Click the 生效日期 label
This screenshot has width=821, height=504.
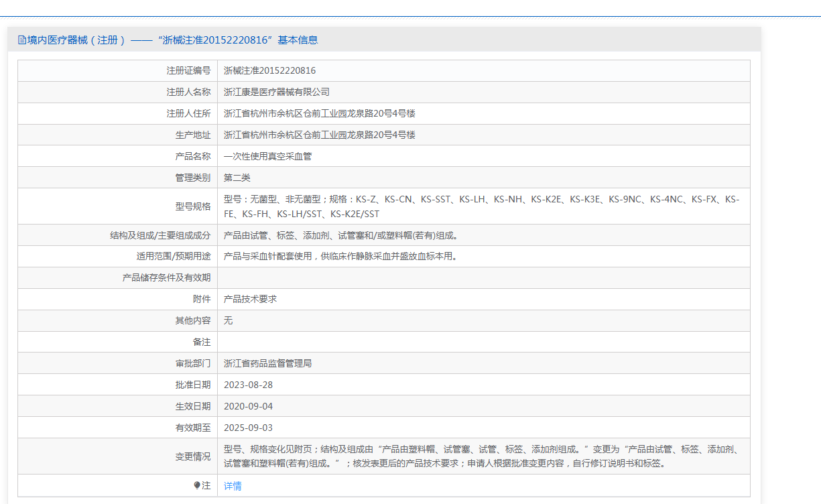pos(193,407)
